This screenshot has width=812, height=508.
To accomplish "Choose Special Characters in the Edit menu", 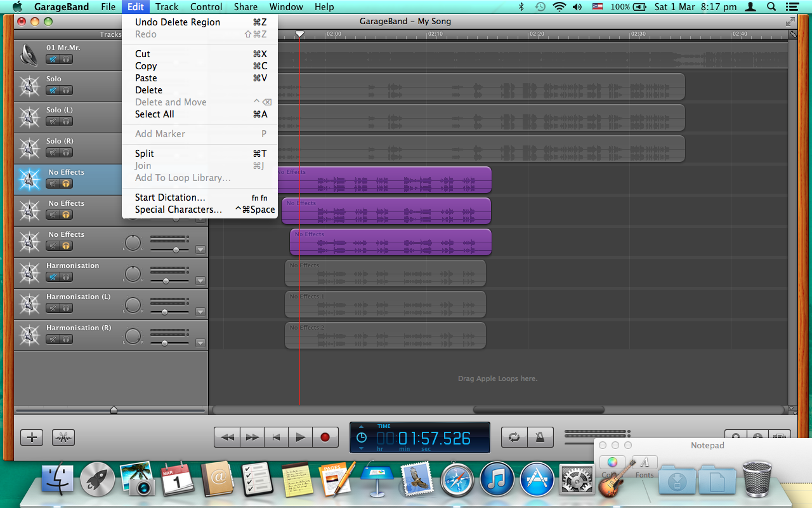I will pyautogui.click(x=201, y=210).
